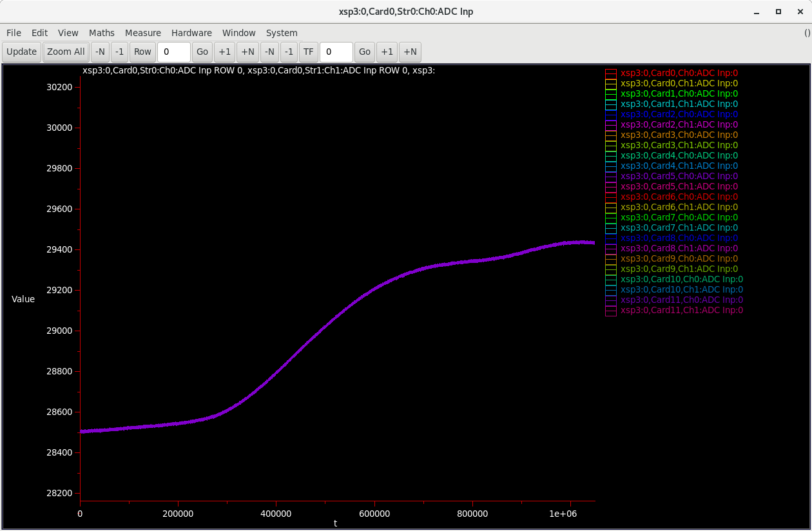The image size is (812, 531).
Task: Click the -N button in the TF group
Action: 269,52
